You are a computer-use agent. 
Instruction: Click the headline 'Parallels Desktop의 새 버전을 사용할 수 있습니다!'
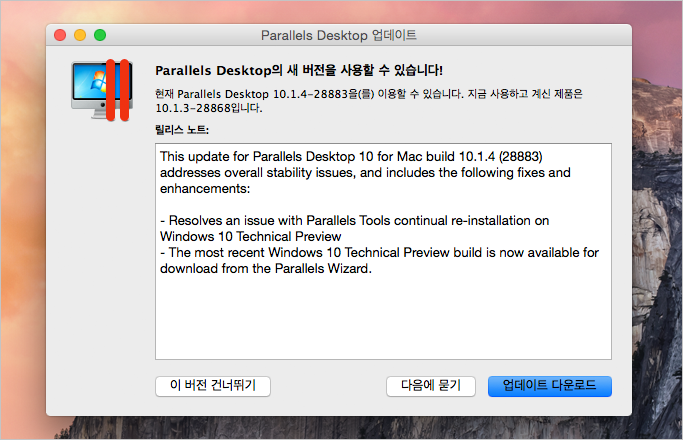299,70
